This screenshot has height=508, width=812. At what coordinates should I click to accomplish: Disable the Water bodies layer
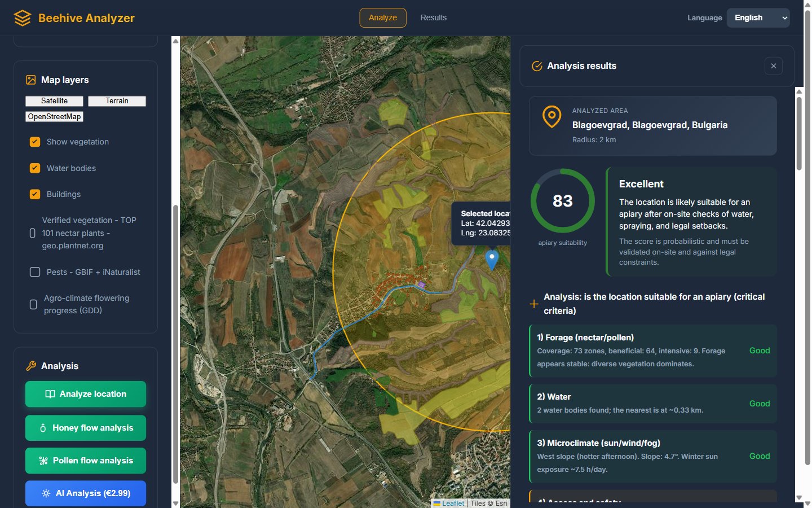35,168
